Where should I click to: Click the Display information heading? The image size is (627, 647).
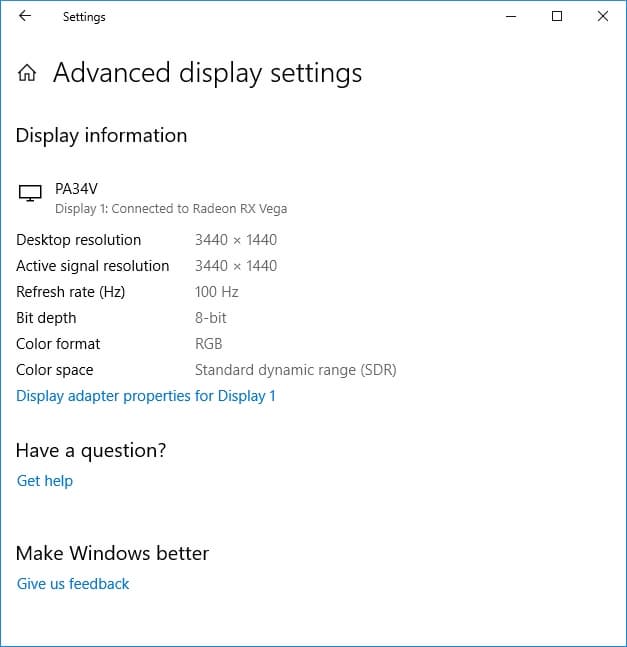[101, 136]
